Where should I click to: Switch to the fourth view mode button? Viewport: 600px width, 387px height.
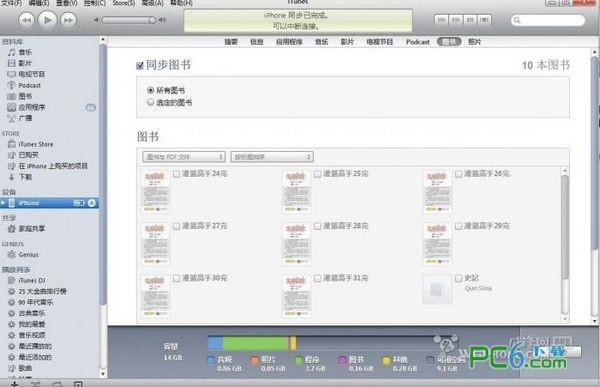484,20
